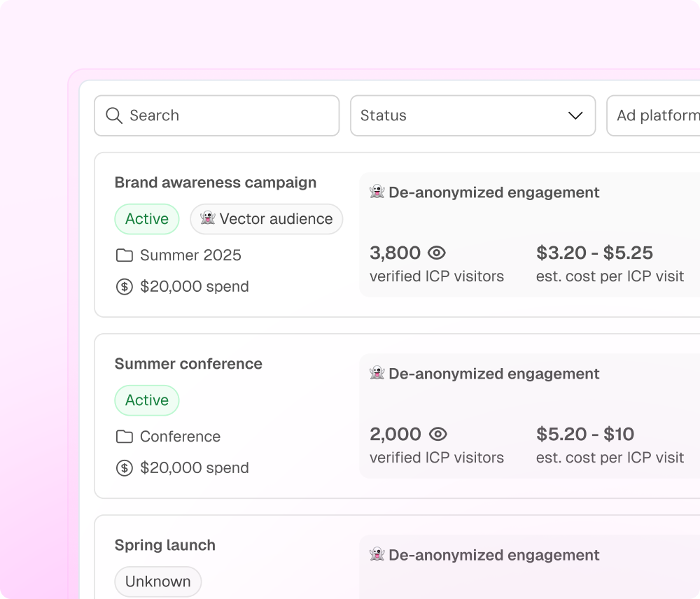The height and width of the screenshot is (599, 700).
Task: Click the magnifier icon in Search box
Action: [114, 115]
